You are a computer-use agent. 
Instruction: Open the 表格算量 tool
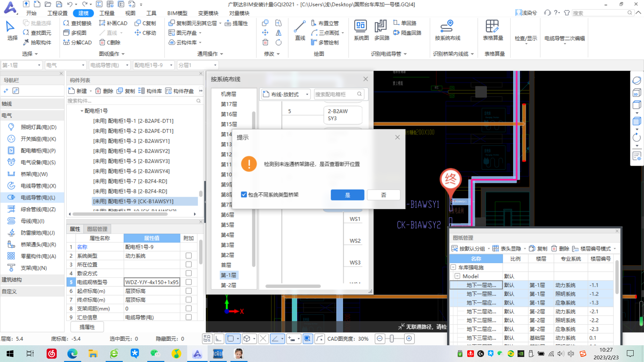pyautogui.click(x=493, y=30)
